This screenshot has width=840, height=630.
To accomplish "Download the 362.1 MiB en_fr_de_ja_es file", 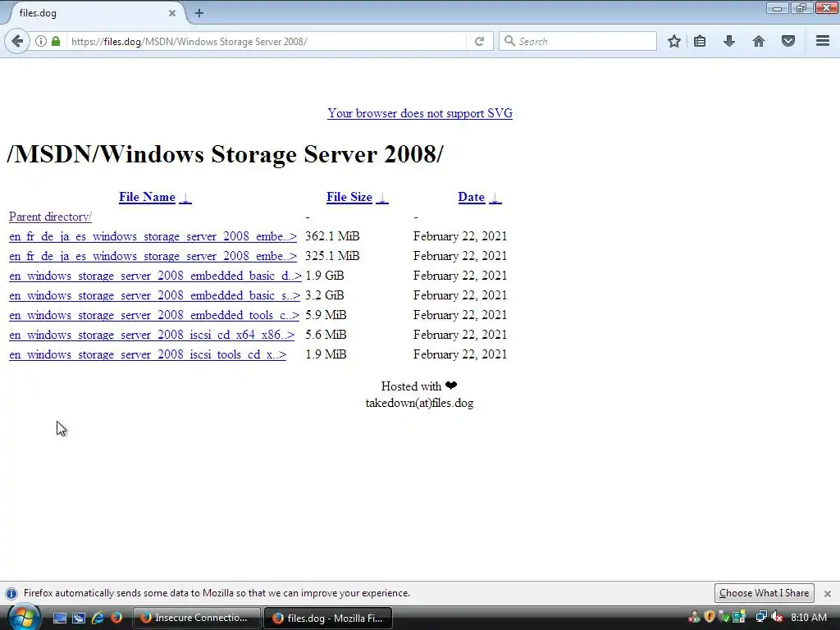I will [x=153, y=237].
